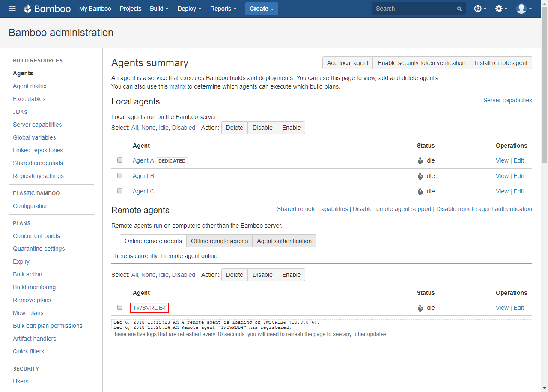
Task: Expand the Reports dropdown menu
Action: pyautogui.click(x=223, y=9)
